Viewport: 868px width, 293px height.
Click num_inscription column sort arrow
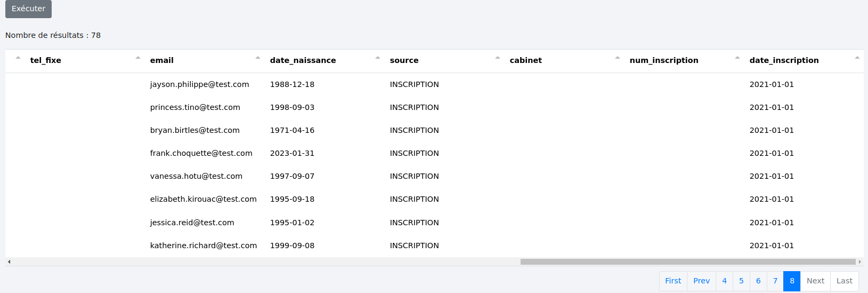pos(737,58)
